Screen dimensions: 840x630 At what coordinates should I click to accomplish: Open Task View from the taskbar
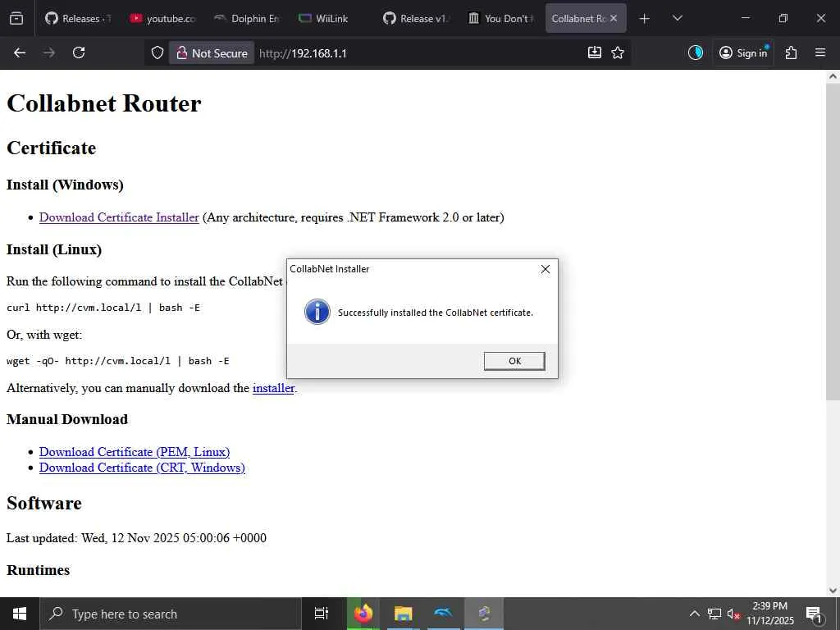coord(322,614)
